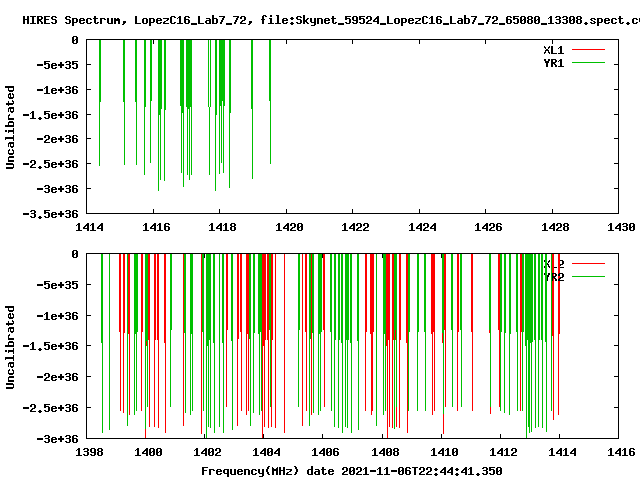Viewport: 640px width, 480px height.
Task: Click the 1412 tick label
Action: coord(503,452)
